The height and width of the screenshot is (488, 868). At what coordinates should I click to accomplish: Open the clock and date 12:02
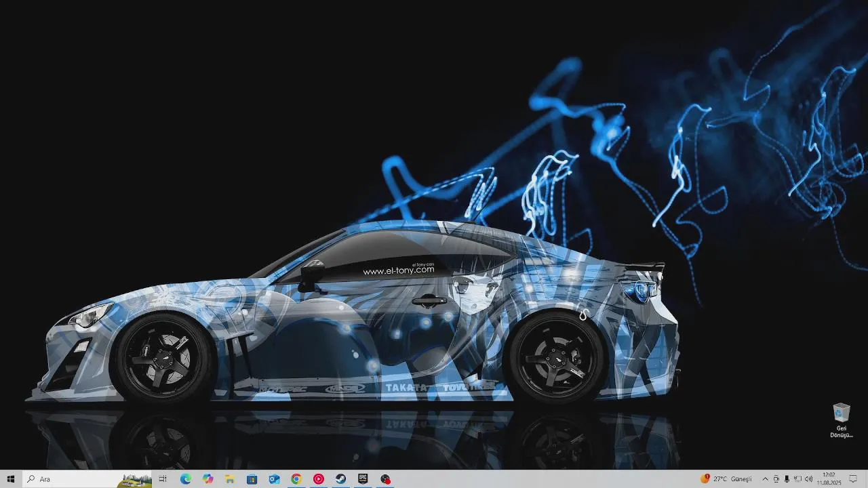tap(829, 479)
